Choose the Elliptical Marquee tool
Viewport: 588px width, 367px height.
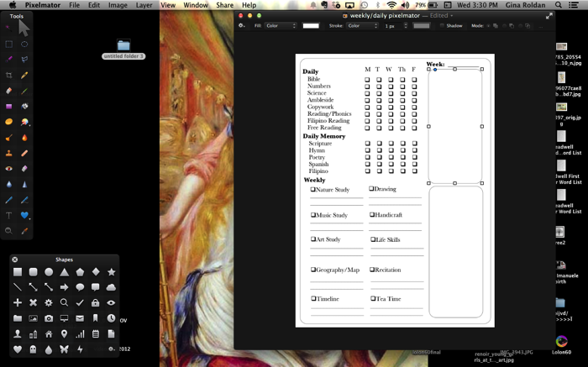click(24, 44)
